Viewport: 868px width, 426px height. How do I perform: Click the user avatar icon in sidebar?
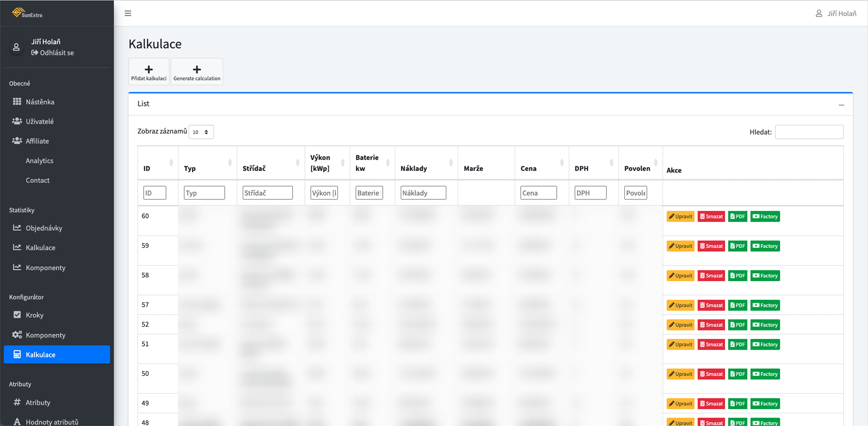pyautogui.click(x=16, y=47)
